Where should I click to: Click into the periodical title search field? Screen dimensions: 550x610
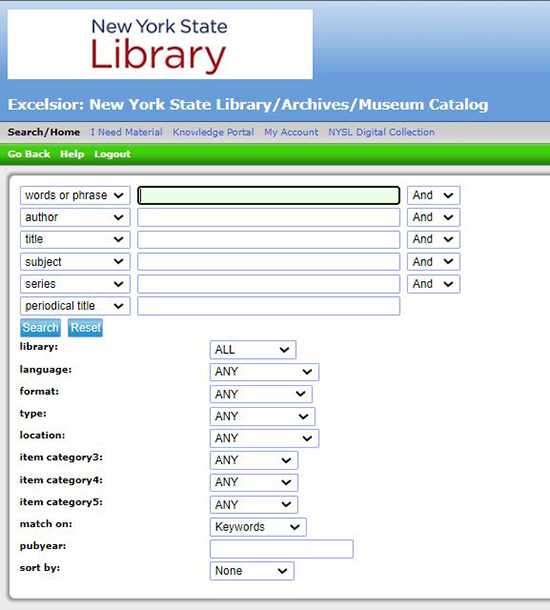click(x=269, y=306)
